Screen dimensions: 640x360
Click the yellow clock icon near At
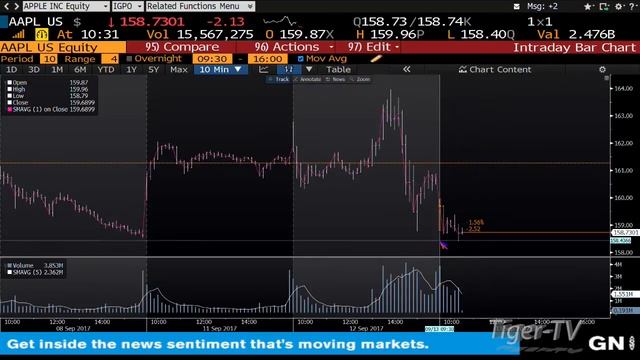(x=42, y=34)
